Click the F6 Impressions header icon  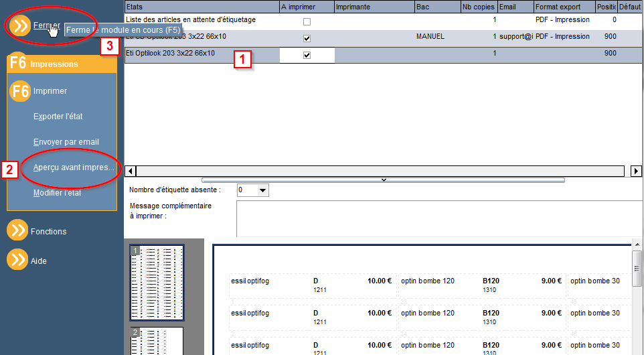tap(18, 63)
